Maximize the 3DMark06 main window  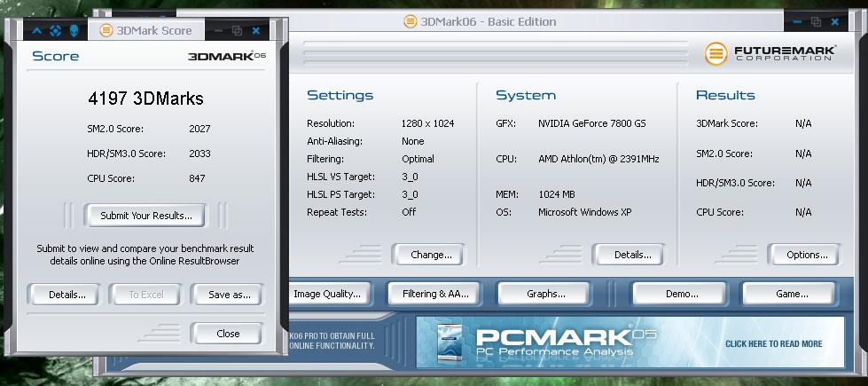[816, 22]
